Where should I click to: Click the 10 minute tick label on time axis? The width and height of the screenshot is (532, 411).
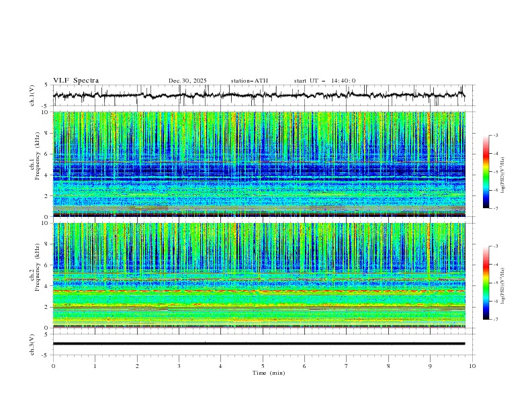tap(472, 366)
